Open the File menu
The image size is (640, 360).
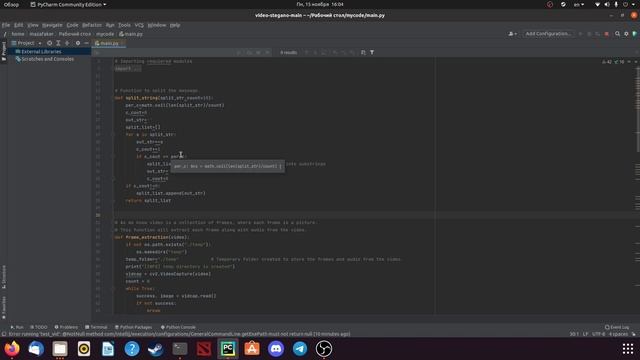coord(6,25)
